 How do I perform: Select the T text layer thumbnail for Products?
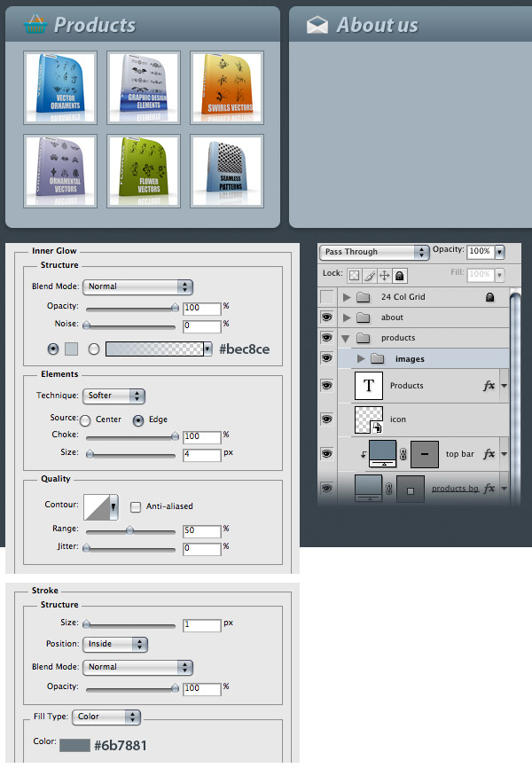(369, 386)
